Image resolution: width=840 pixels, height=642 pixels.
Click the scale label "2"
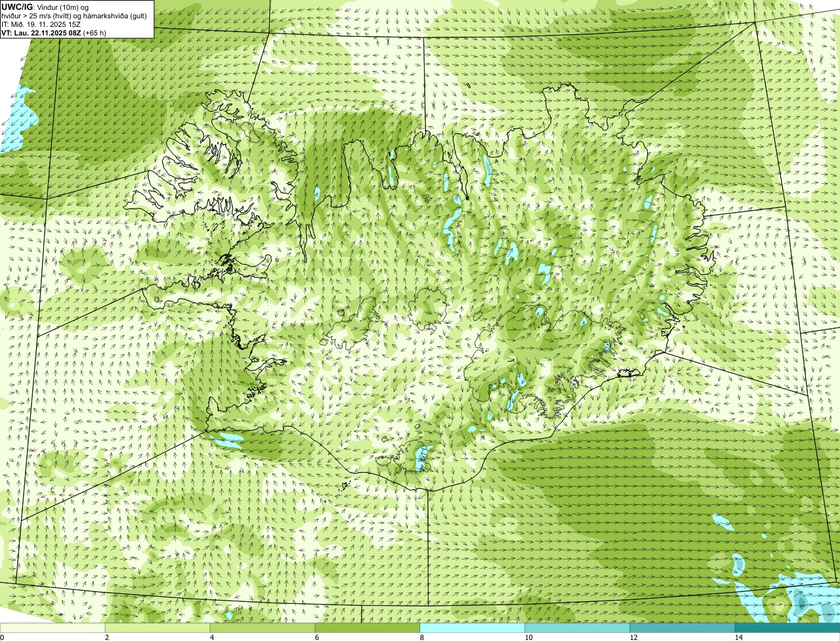pyautogui.click(x=106, y=637)
